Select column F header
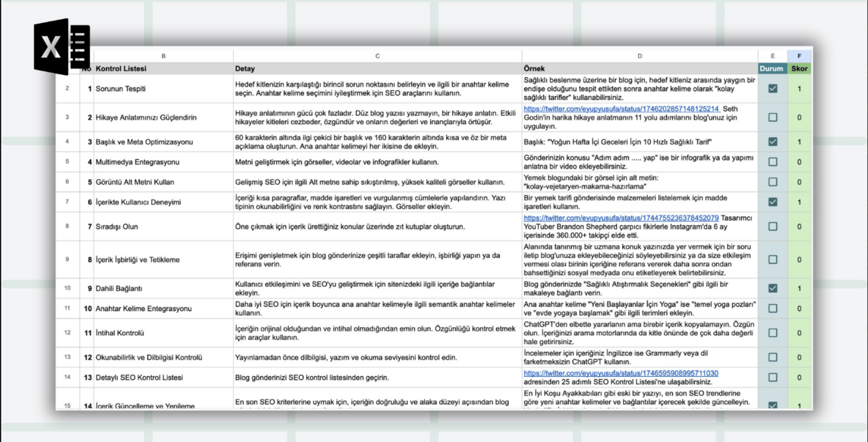The height and width of the screenshot is (442, 868). pos(799,56)
